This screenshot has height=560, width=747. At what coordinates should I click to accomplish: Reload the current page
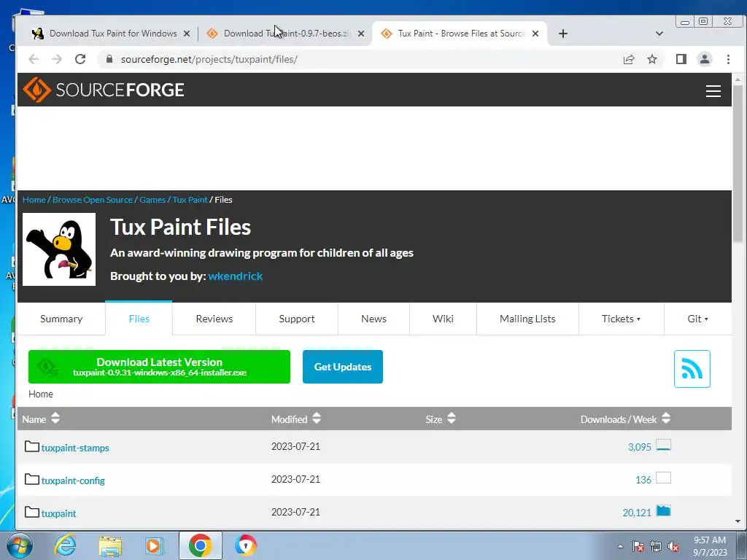(x=80, y=59)
